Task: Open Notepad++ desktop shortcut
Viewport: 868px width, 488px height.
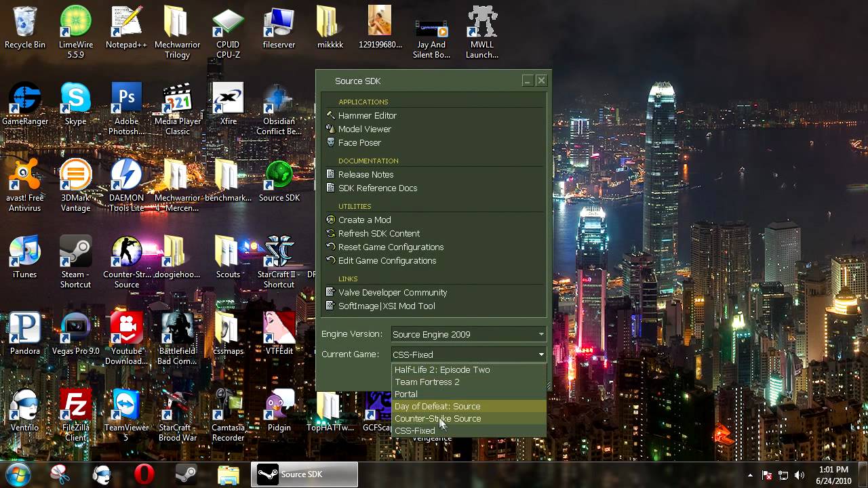Action: pyautogui.click(x=126, y=28)
